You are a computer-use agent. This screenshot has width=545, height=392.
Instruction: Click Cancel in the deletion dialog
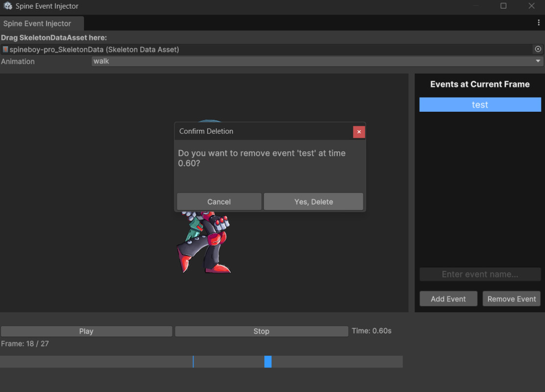click(x=219, y=201)
